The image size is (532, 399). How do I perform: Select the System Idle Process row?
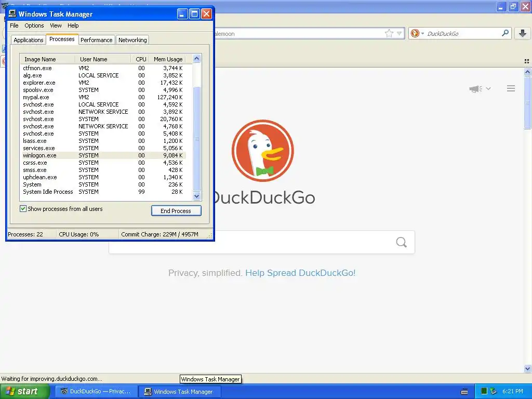pos(103,192)
